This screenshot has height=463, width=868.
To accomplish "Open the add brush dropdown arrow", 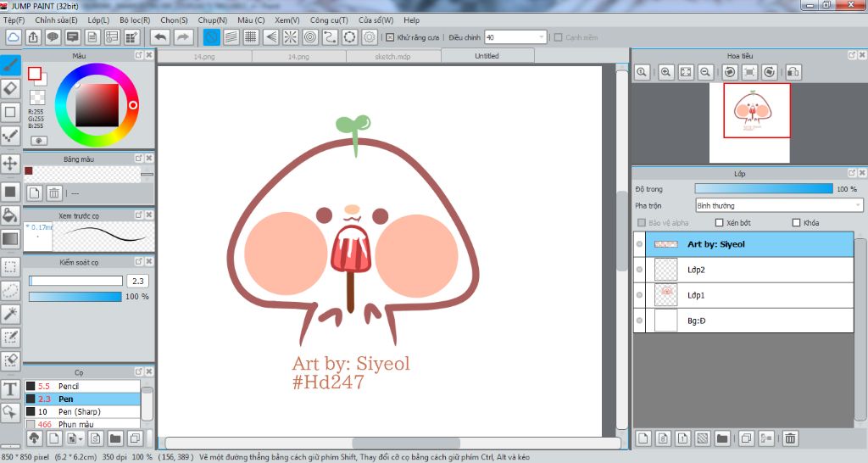I will pyautogui.click(x=81, y=439).
